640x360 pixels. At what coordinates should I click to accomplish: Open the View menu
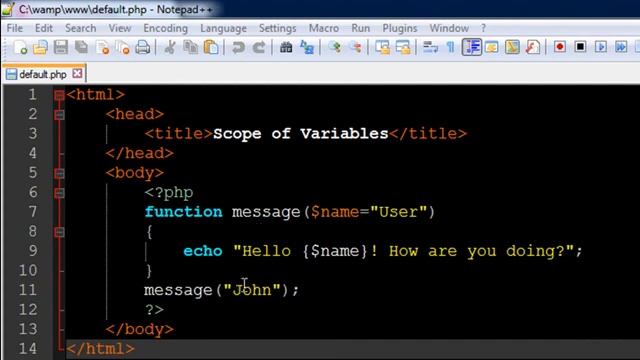pos(120,28)
